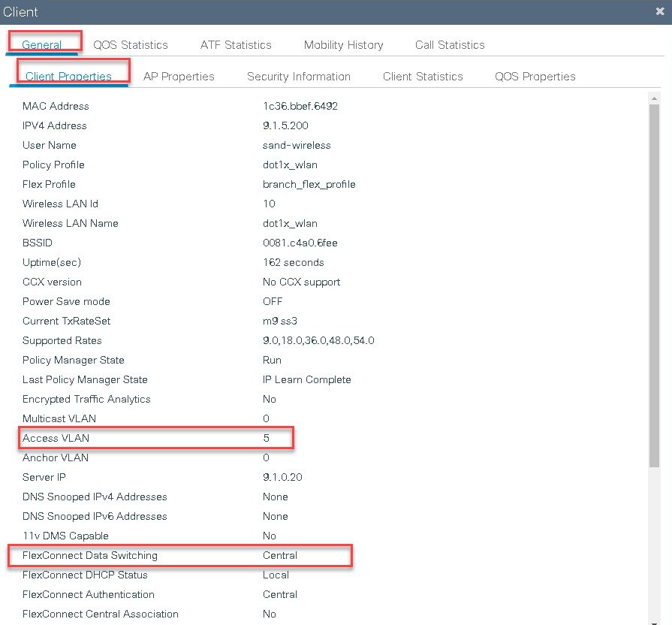Click the Last Policy Manager State label
The height and width of the screenshot is (625, 672).
coord(85,380)
